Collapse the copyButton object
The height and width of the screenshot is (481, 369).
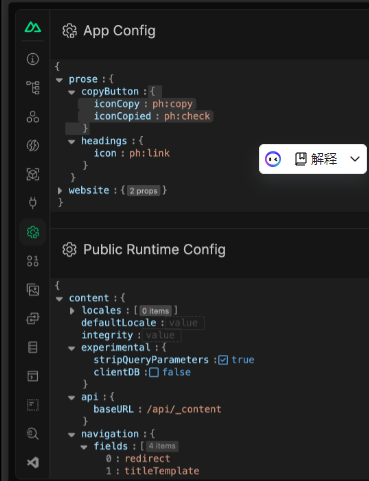(72, 92)
